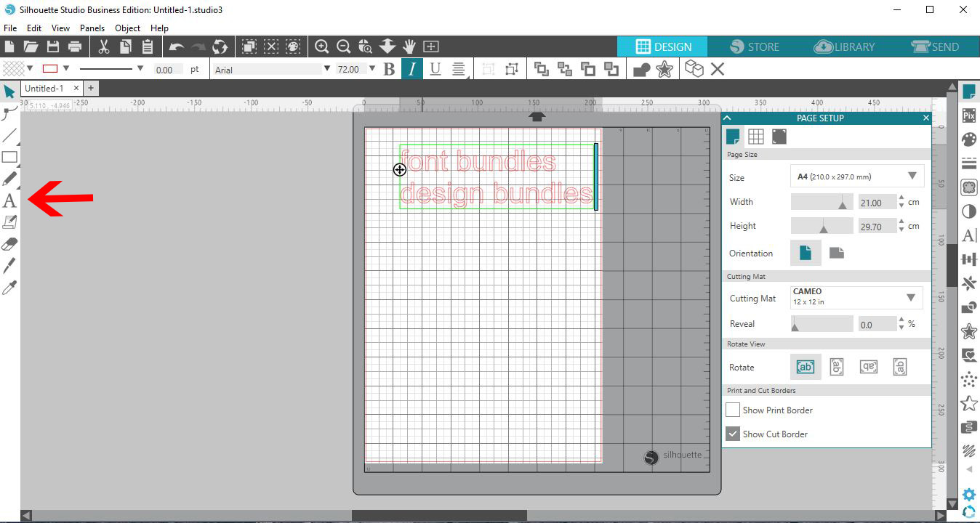
Task: Select landscape orientation
Action: coord(837,254)
